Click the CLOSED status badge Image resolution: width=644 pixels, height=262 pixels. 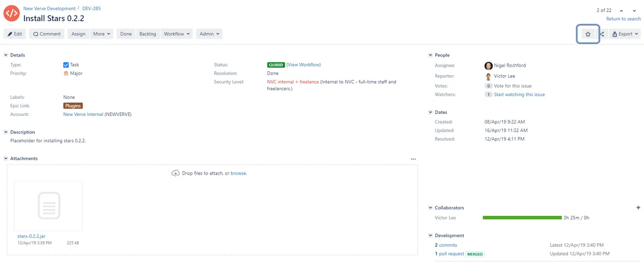276,65
